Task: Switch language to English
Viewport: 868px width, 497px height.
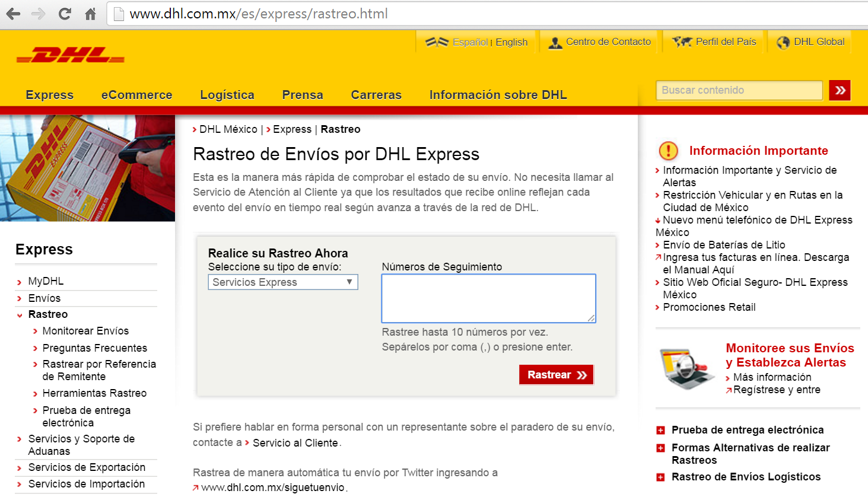Action: pos(511,42)
